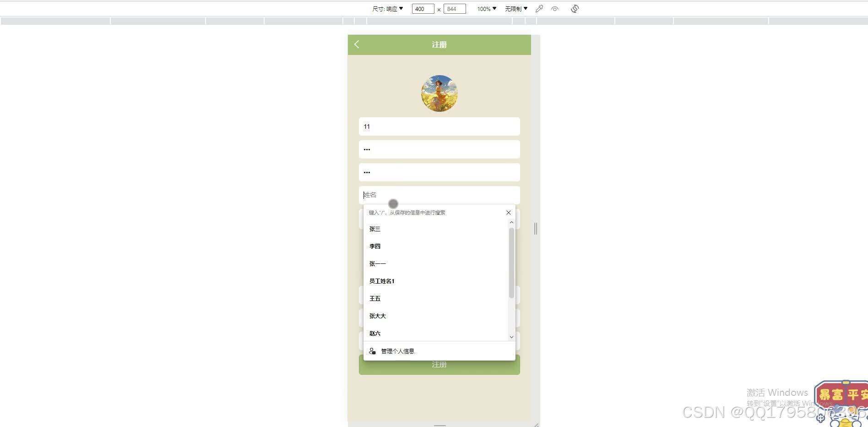Image resolution: width=868 pixels, height=427 pixels.
Task: Click the eye preview icon in device toolbar
Action: click(555, 9)
